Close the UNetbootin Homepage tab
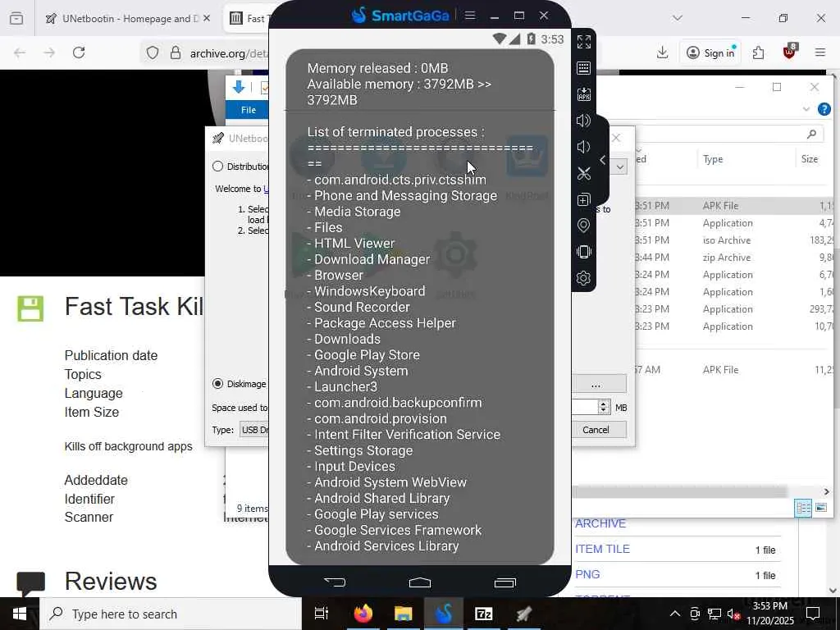Viewport: 840px width, 630px height. pos(207,18)
